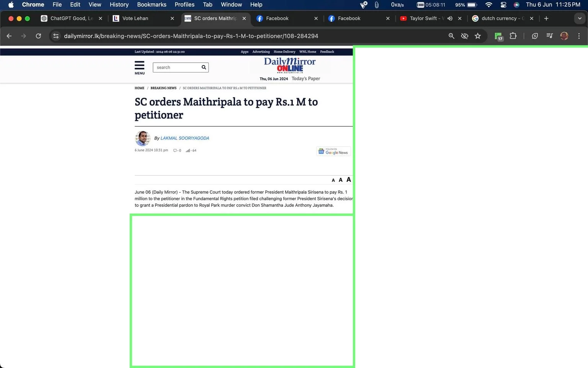Viewport: 588px width, 368px height.
Task: Open the Bookmarks menu
Action: 152,5
